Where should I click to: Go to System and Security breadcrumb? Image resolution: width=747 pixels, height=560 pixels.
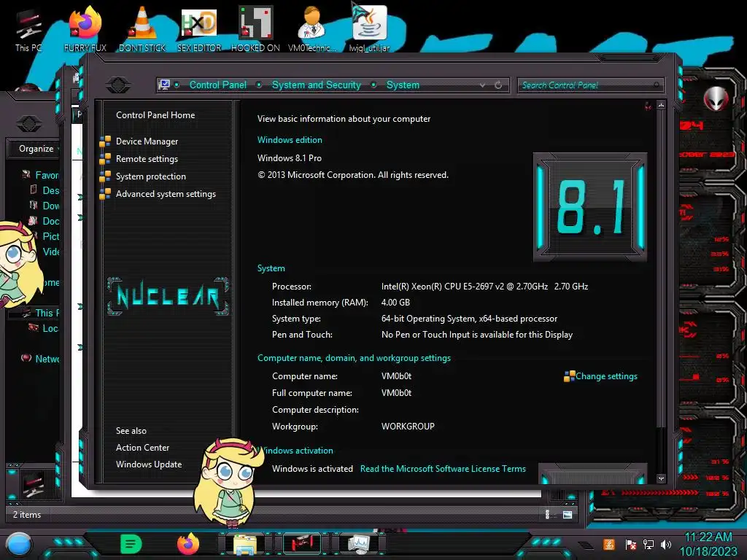(x=317, y=85)
